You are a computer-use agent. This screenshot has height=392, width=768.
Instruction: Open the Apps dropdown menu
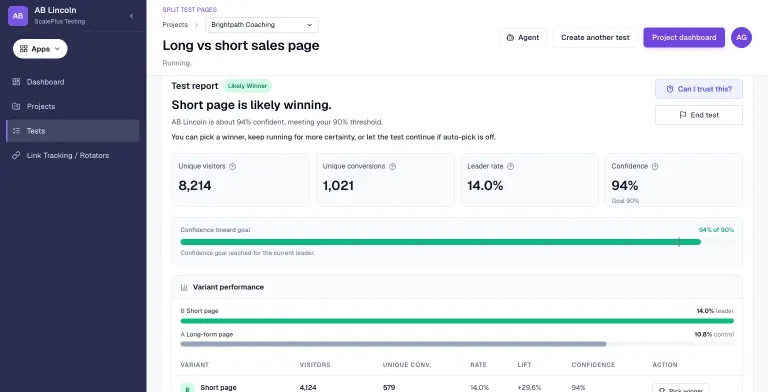click(40, 49)
